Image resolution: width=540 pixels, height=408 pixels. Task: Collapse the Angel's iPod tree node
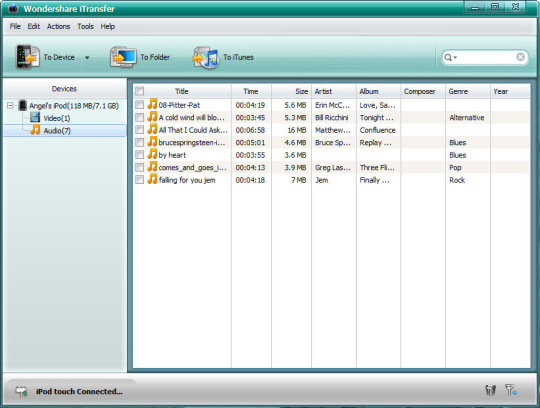coord(10,105)
